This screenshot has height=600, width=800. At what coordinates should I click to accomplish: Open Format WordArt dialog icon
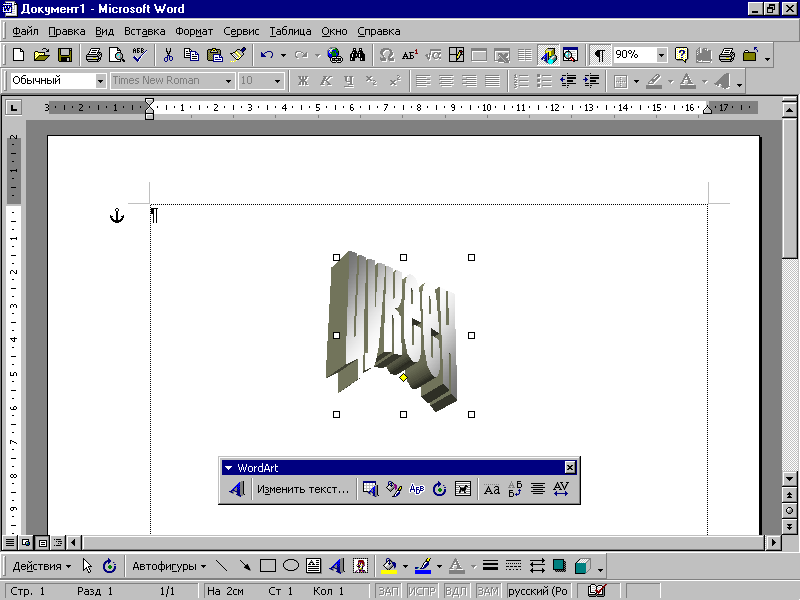tap(393, 489)
